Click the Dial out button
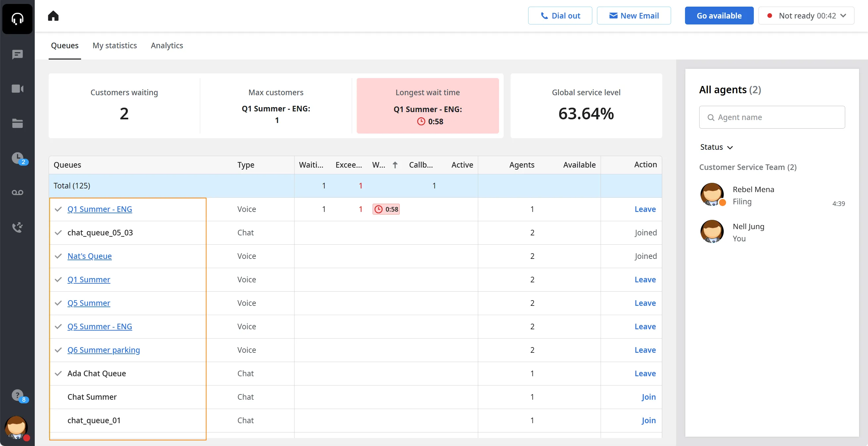The image size is (868, 446). click(560, 16)
